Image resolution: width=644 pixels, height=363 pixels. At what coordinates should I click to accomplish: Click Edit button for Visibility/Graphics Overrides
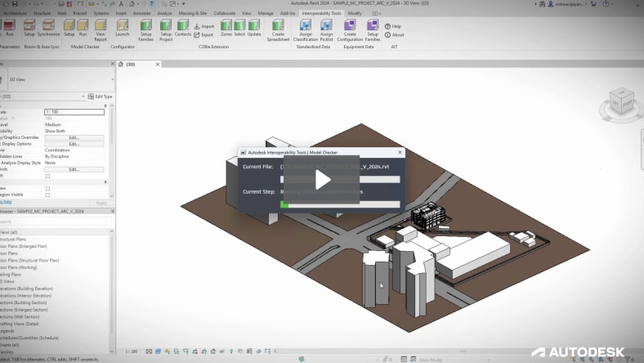pos(74,137)
